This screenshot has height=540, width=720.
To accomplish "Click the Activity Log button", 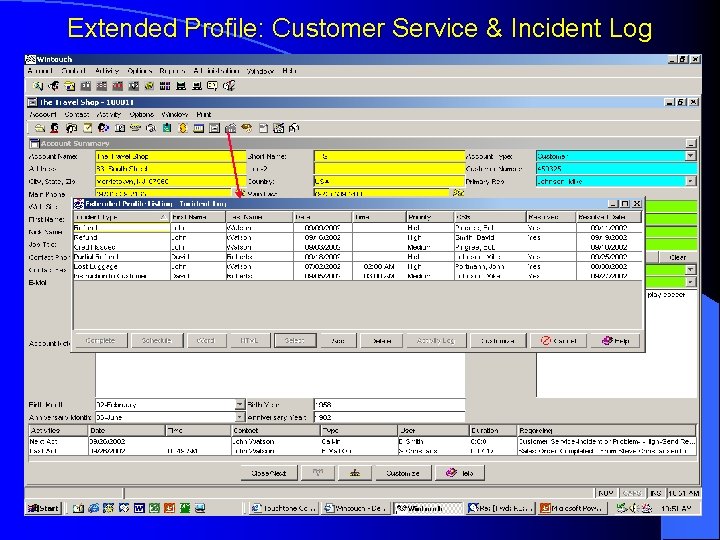I will coord(435,341).
